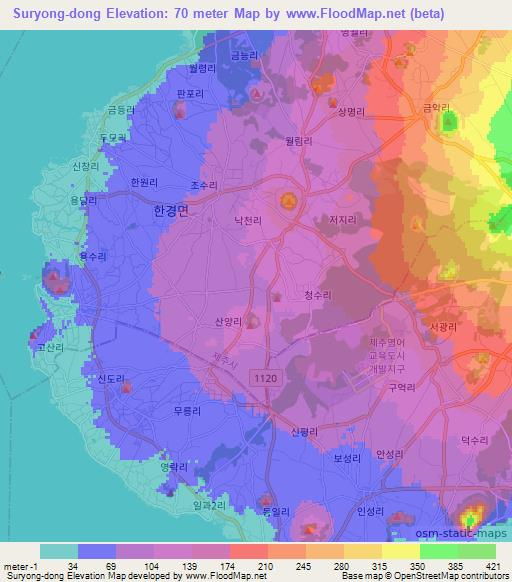Click the 영락리 place label
Image resolution: width=512 pixels, height=582 pixels.
pyautogui.click(x=174, y=467)
